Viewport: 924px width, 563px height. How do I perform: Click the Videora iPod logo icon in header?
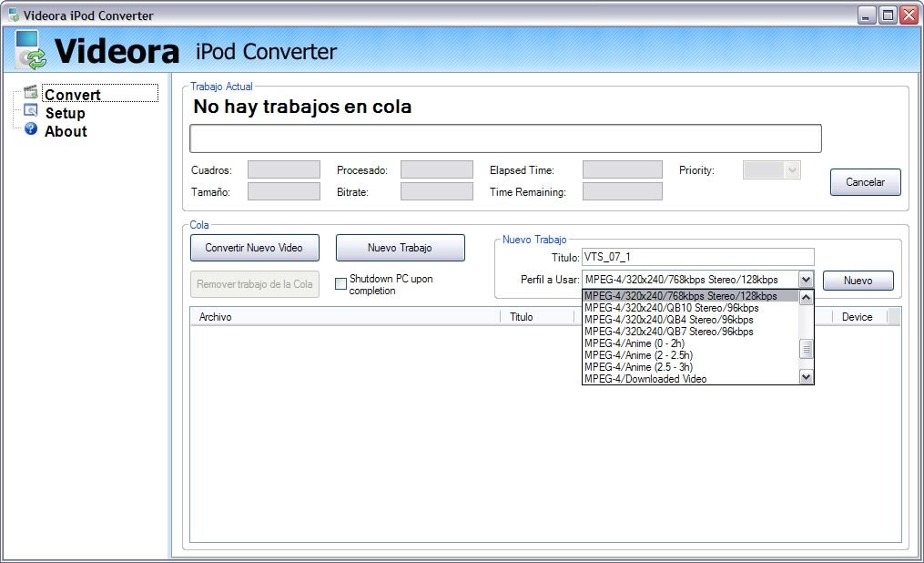(x=31, y=50)
